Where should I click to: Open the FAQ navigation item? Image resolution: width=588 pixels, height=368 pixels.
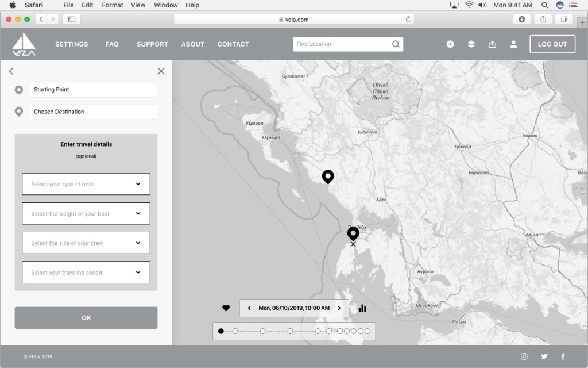coord(112,44)
